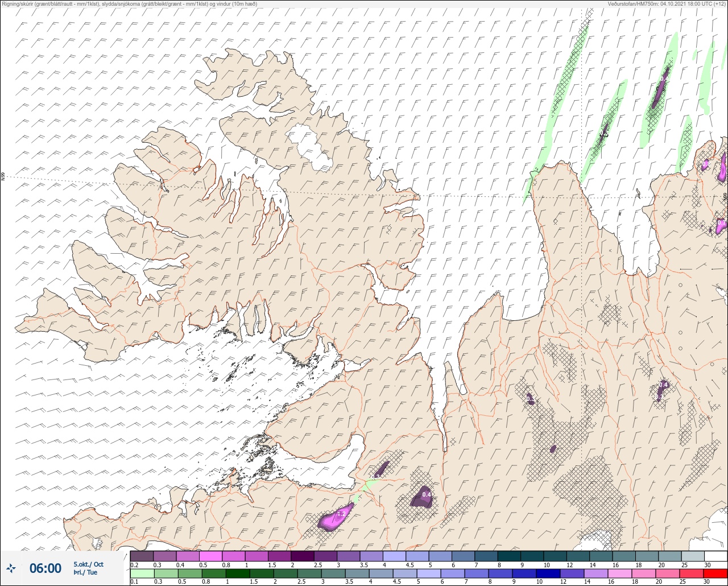Click the bright pink 1.2 precipitation blob
Image resolution: width=728 pixels, height=586 pixels.
[336, 517]
